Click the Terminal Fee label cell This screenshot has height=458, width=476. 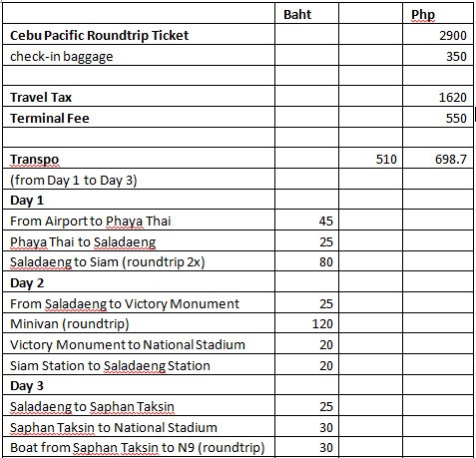139,117
